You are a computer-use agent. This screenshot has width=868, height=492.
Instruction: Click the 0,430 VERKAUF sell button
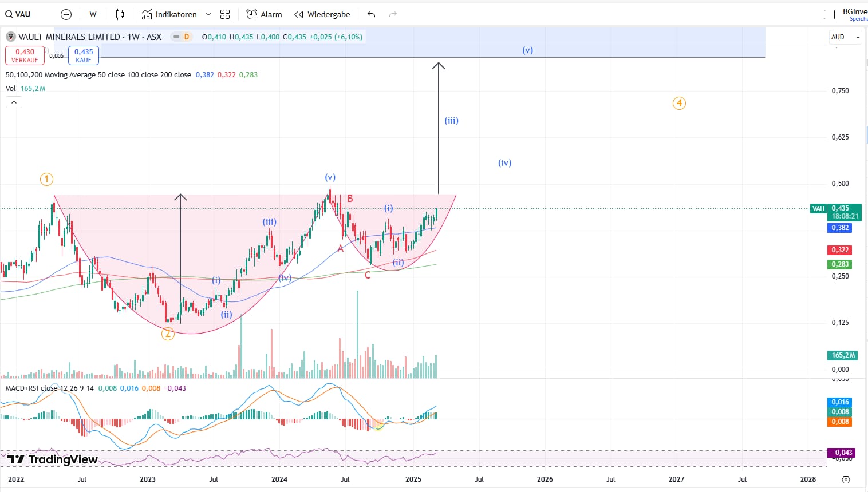[25, 55]
